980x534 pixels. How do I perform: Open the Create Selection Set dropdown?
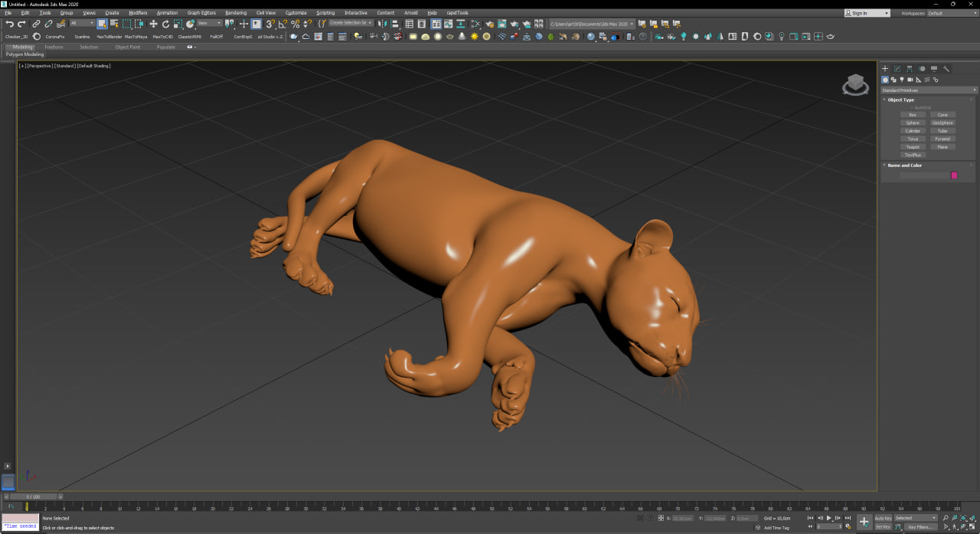[x=351, y=23]
